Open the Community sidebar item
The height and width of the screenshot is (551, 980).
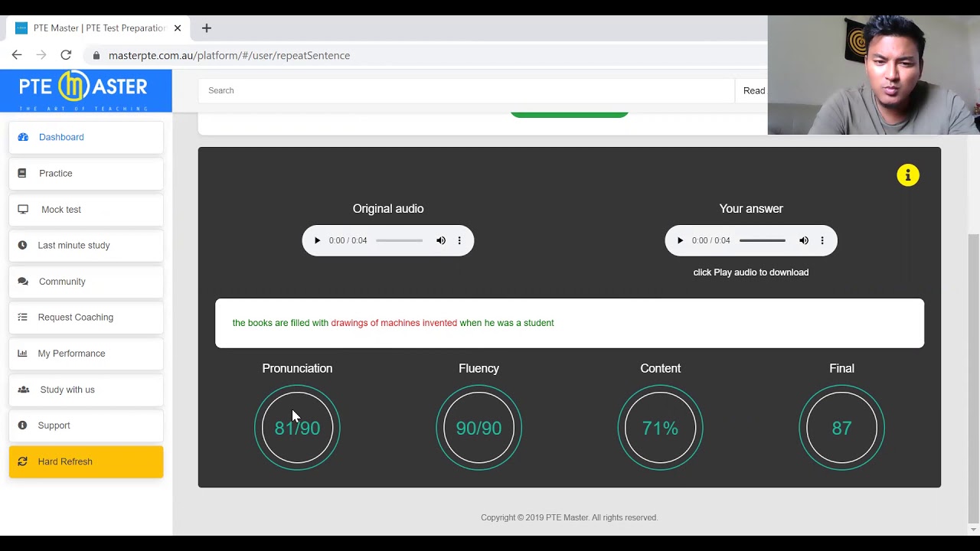(x=86, y=282)
